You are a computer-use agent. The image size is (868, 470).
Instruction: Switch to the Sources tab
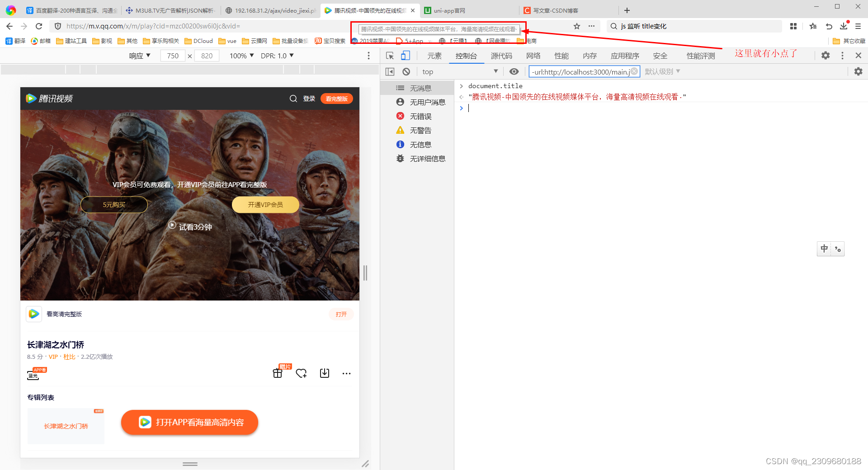pos(501,56)
